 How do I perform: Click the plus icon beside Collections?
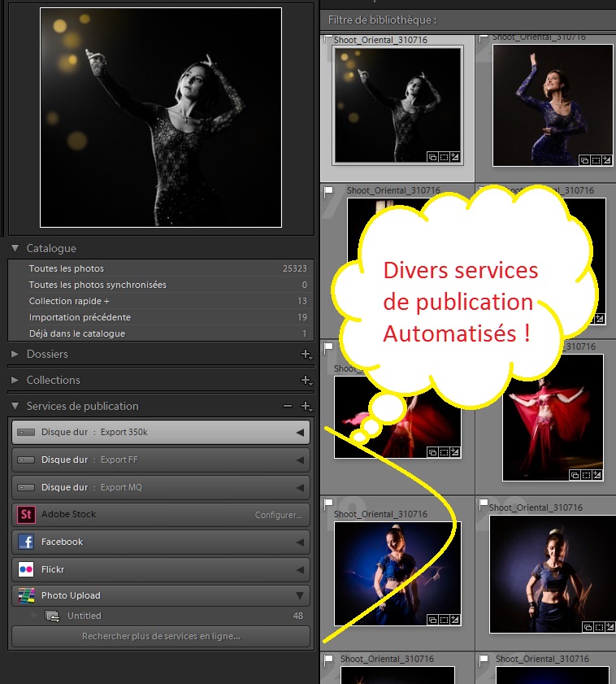tap(306, 380)
